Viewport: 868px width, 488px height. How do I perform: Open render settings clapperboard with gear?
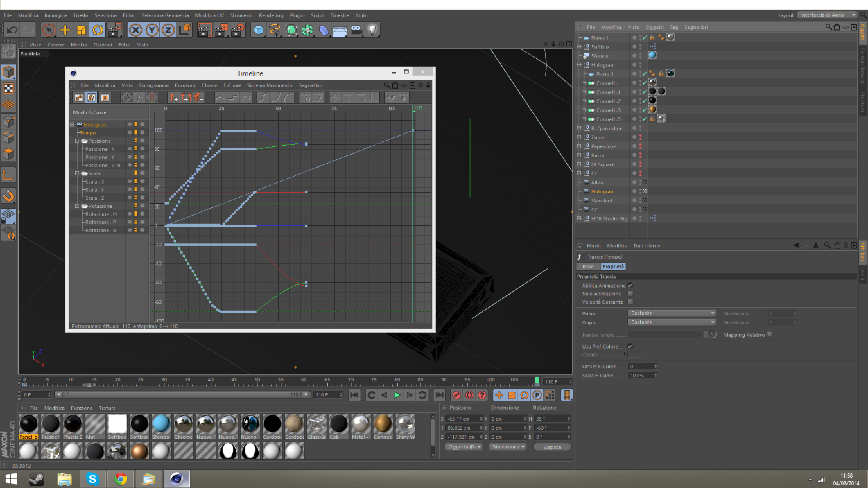237,30
